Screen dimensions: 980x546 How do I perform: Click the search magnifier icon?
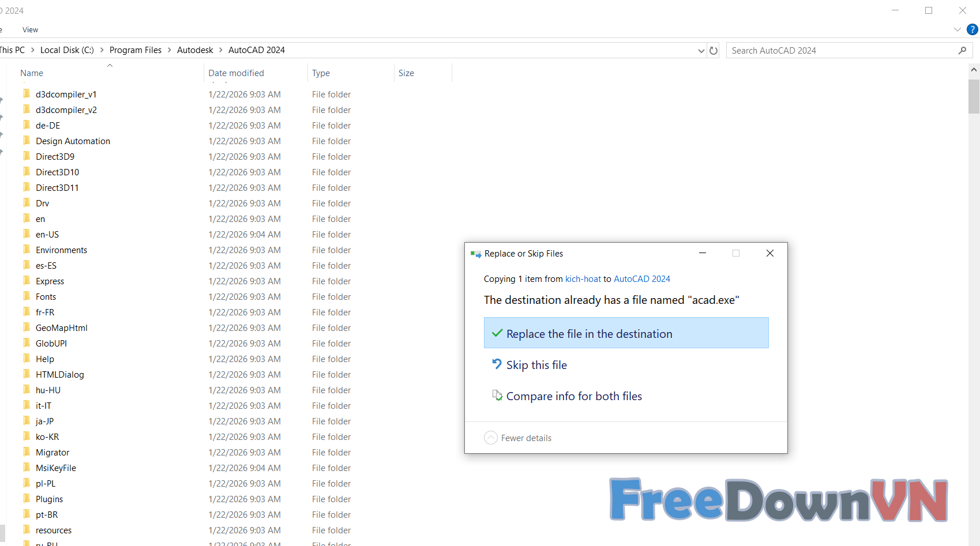962,51
